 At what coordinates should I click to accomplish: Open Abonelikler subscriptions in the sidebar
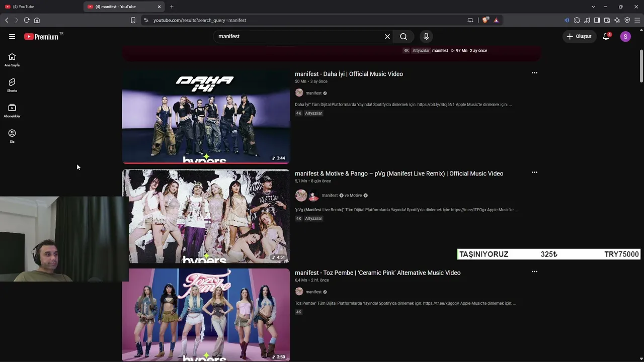[12, 111]
